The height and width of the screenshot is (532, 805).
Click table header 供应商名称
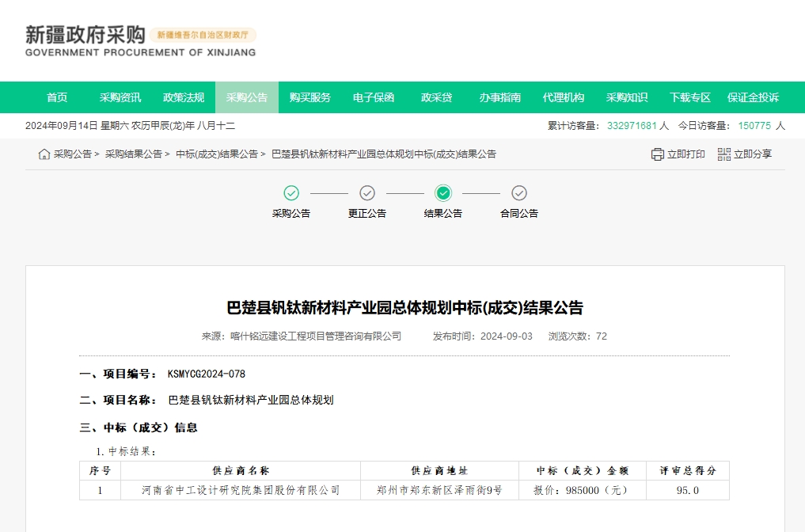pyautogui.click(x=241, y=471)
